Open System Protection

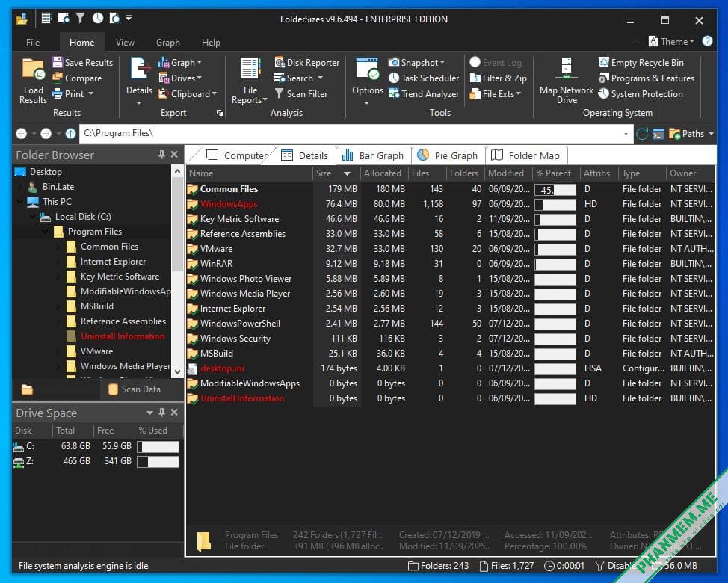click(x=641, y=93)
